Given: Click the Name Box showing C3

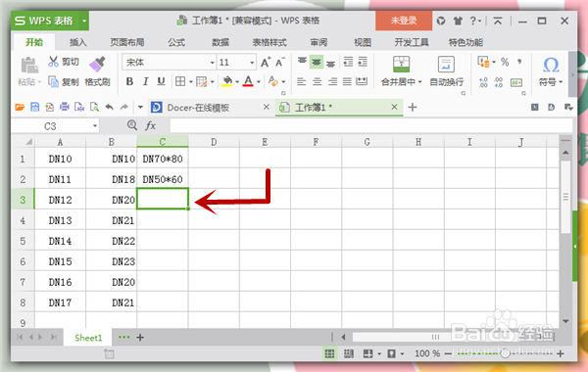Looking at the screenshot, I should point(55,126).
